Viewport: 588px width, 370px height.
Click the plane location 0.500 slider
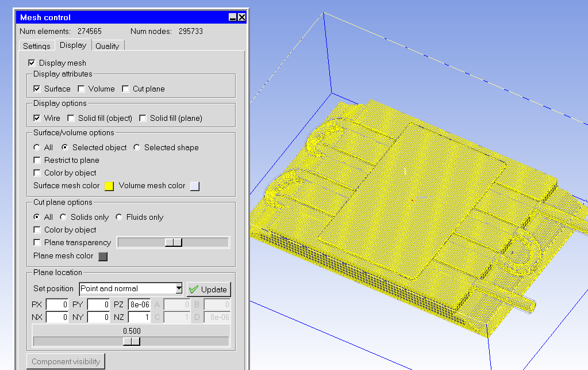132,341
